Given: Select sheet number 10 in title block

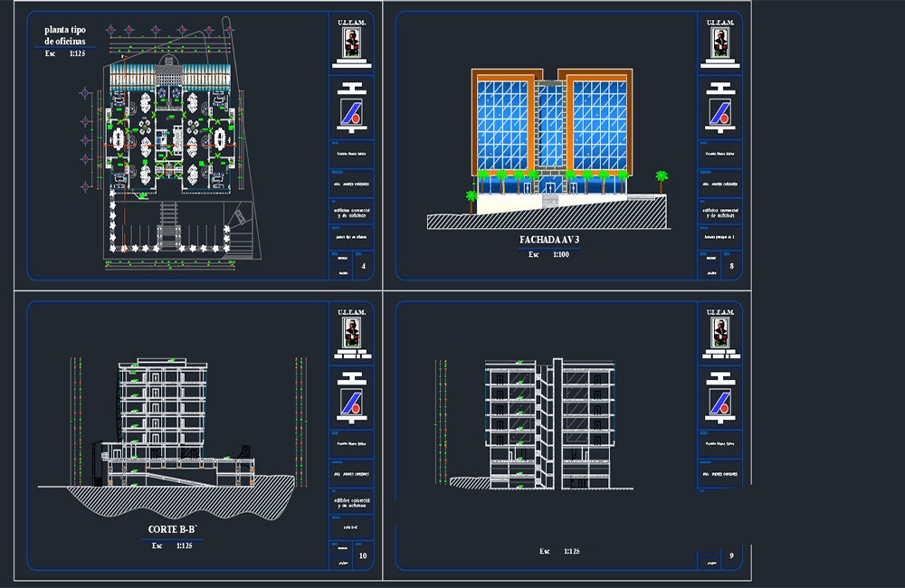Looking at the screenshot, I should [363, 555].
